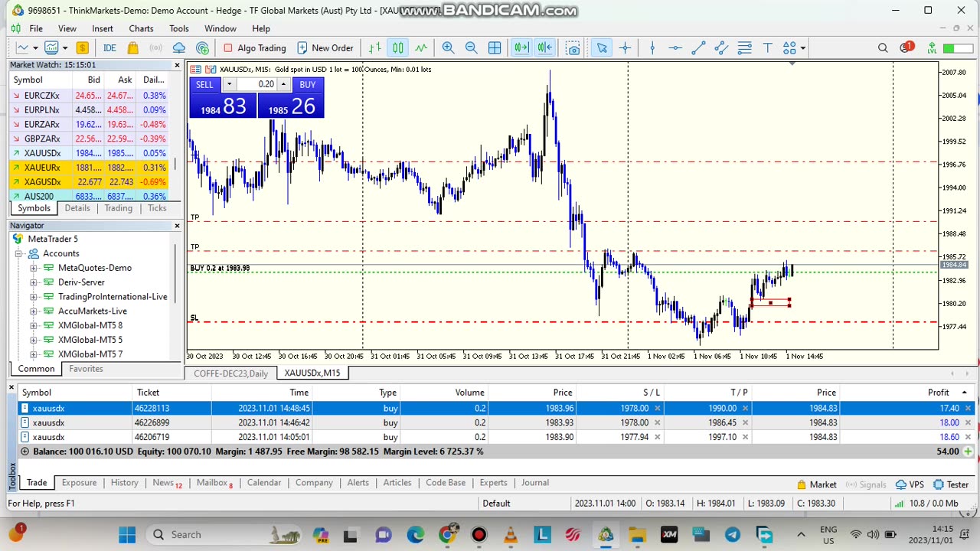
Task: Open Market link in Toolbox bar
Action: [817, 484]
